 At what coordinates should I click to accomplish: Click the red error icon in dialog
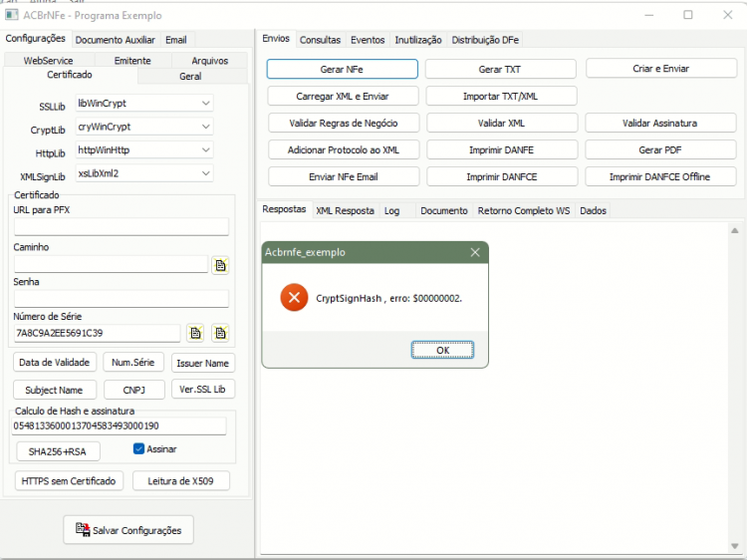pyautogui.click(x=294, y=297)
